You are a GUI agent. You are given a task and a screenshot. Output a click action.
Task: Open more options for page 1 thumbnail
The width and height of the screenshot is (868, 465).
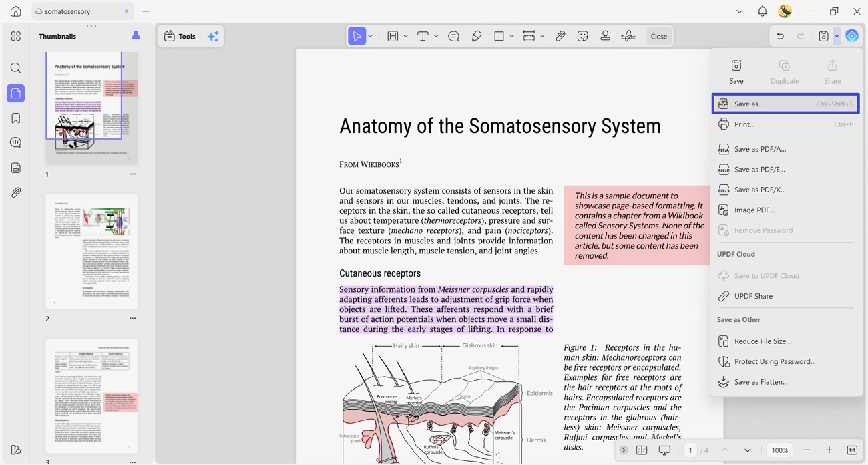coord(132,174)
